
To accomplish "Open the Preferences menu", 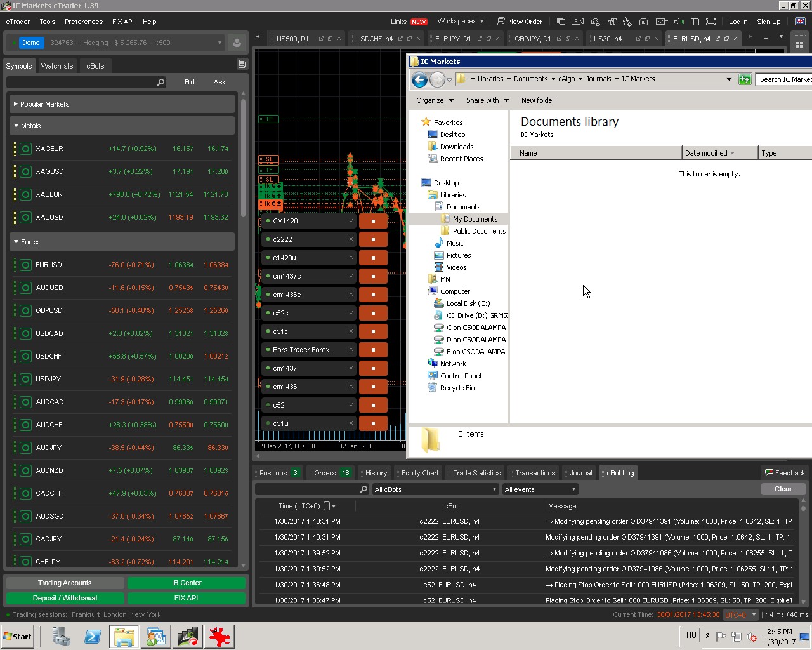I will tap(84, 22).
